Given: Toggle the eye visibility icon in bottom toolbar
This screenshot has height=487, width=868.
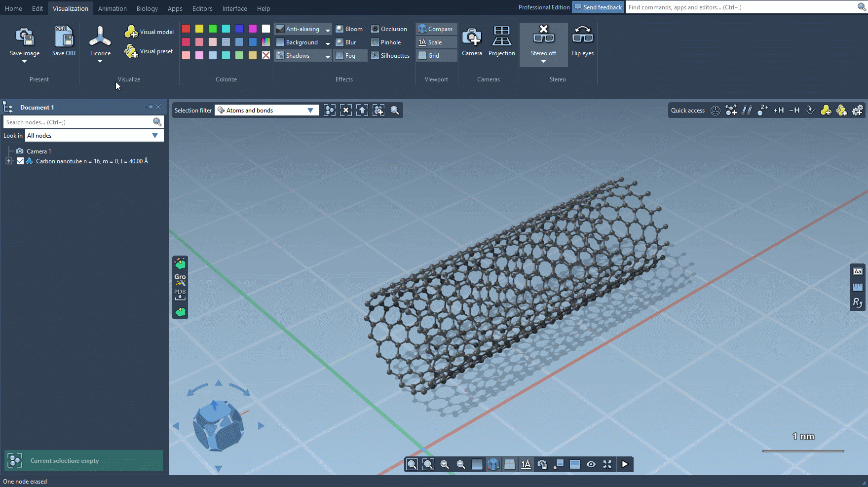Looking at the screenshot, I should pos(591,464).
